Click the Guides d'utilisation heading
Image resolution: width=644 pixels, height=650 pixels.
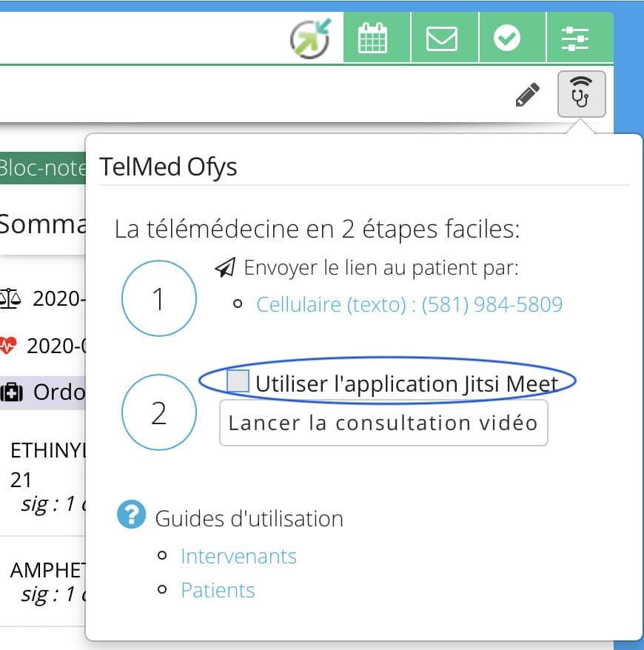point(249,518)
